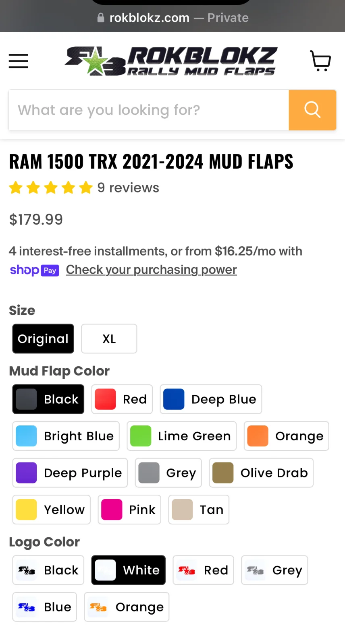Viewport: 345px width, 644px height.
Task: Pick the Orange logo color option
Action: coord(127,607)
